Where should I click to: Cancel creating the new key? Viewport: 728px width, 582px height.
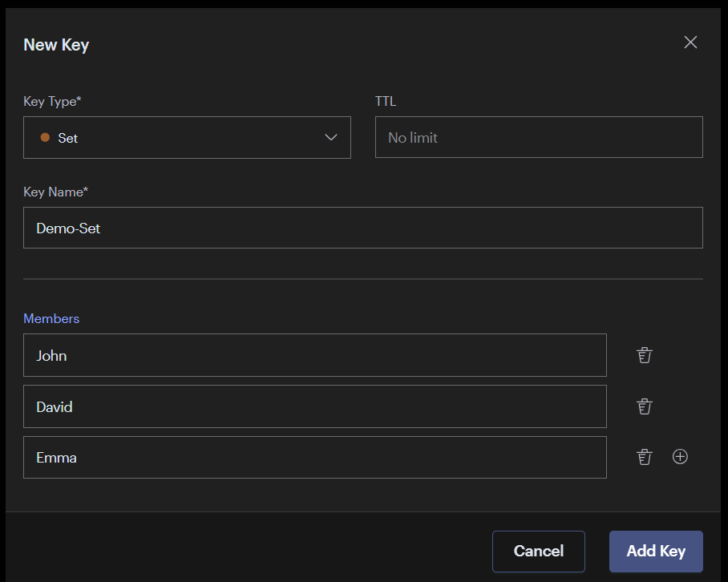click(x=538, y=551)
